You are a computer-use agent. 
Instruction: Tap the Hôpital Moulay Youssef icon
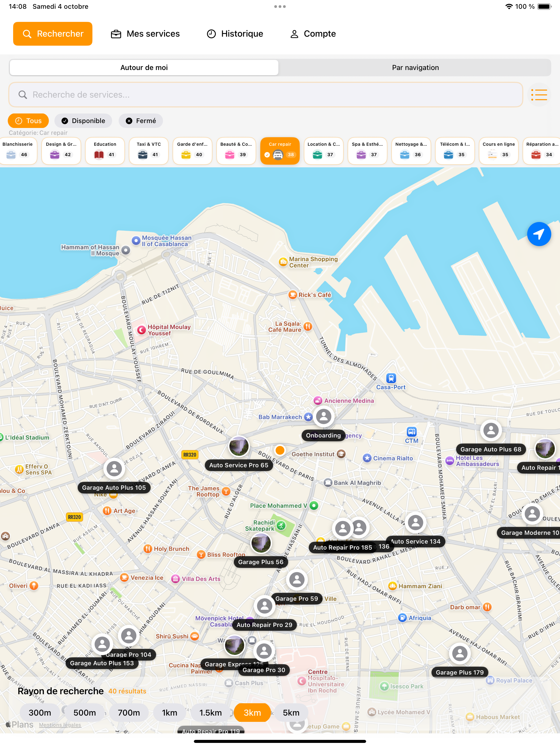[142, 330]
